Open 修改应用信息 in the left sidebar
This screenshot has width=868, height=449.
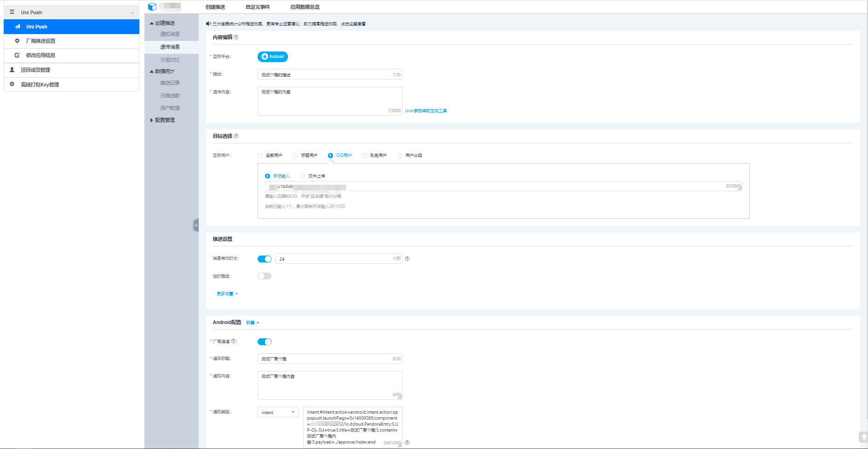tap(71, 55)
